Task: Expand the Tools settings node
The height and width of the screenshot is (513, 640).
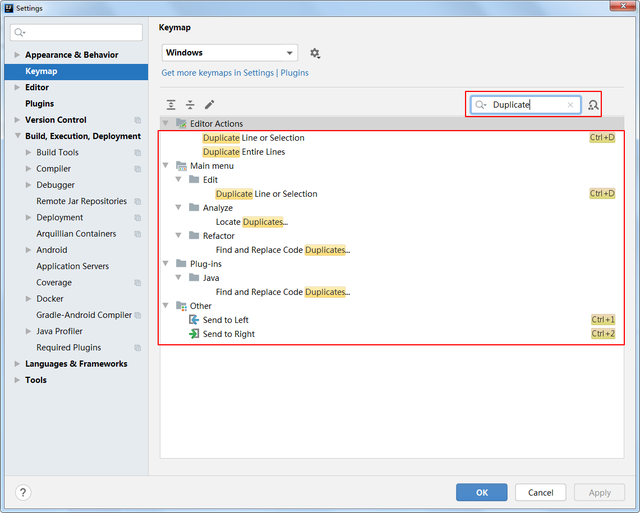Action: pyautogui.click(x=17, y=380)
